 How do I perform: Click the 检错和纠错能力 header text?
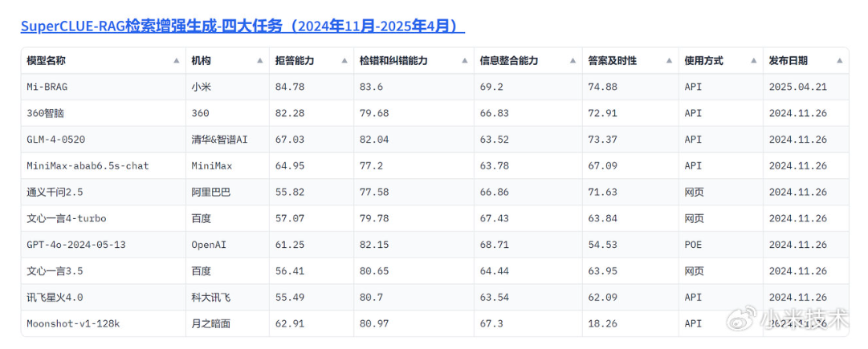coord(393,61)
